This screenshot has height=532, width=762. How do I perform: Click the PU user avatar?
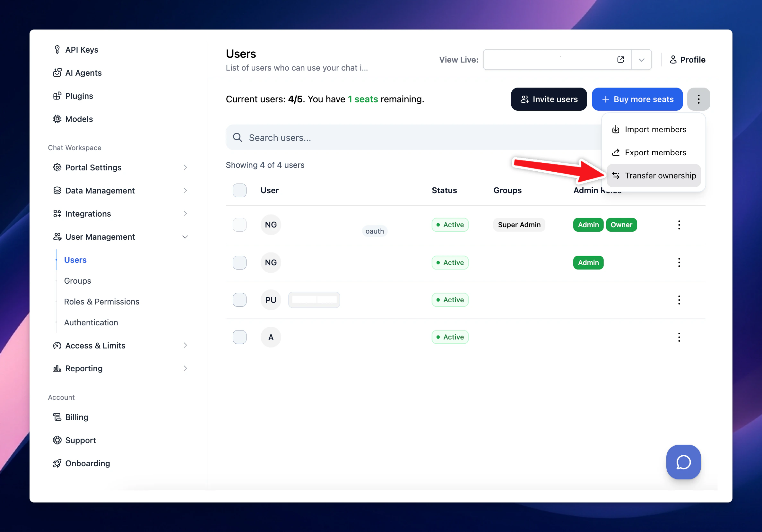coord(271,300)
